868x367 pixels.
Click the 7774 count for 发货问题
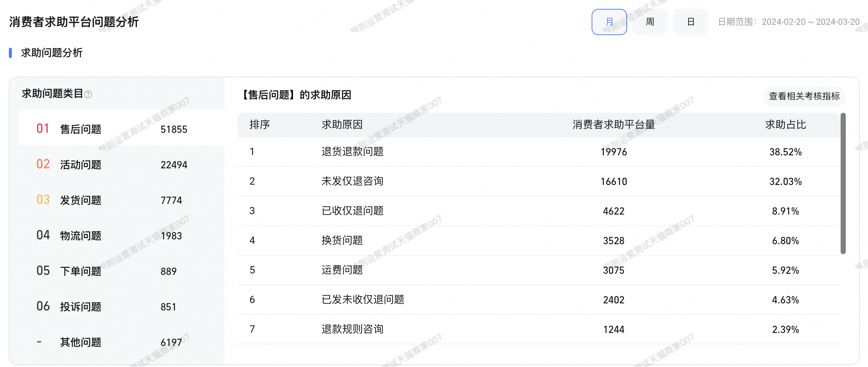[x=171, y=201]
